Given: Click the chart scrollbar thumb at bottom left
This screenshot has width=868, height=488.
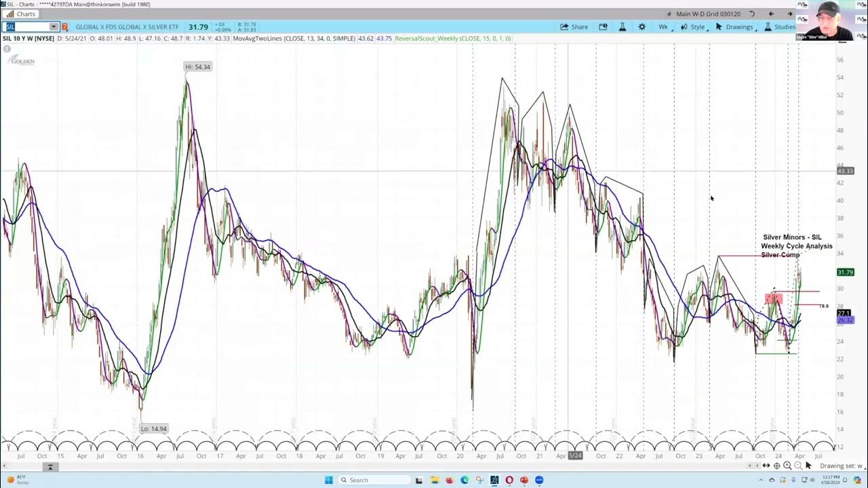Looking at the screenshot, I should 50,466.
